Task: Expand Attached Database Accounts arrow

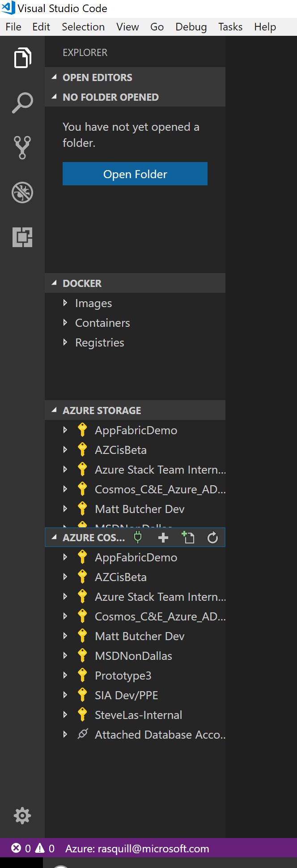Action: (65, 734)
